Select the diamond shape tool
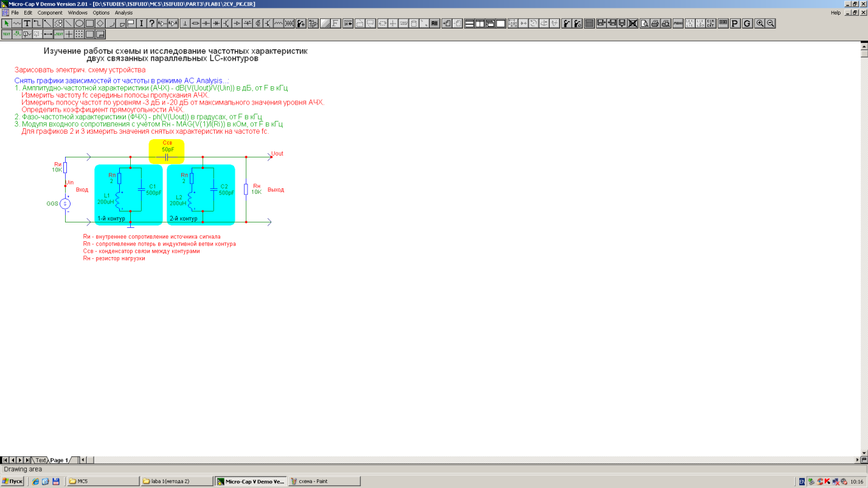 tap(100, 24)
